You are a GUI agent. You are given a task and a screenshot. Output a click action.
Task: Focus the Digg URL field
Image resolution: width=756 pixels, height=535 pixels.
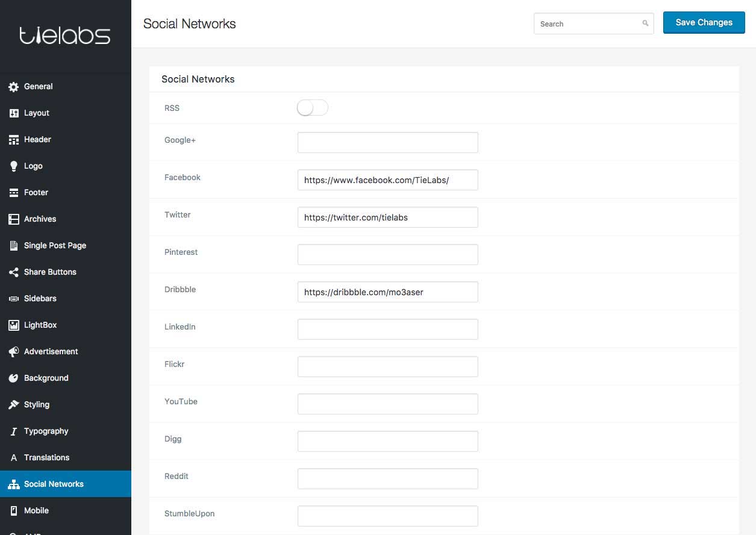click(388, 442)
